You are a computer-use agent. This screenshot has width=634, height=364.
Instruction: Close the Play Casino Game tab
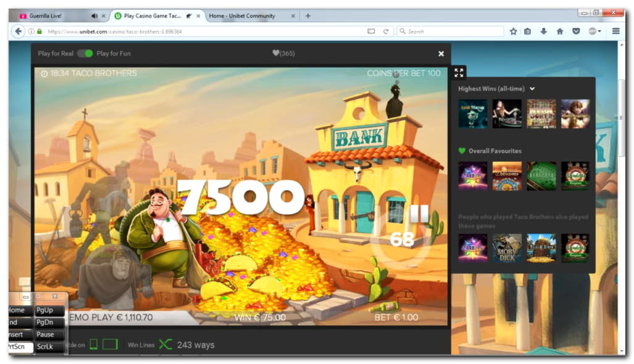198,16
